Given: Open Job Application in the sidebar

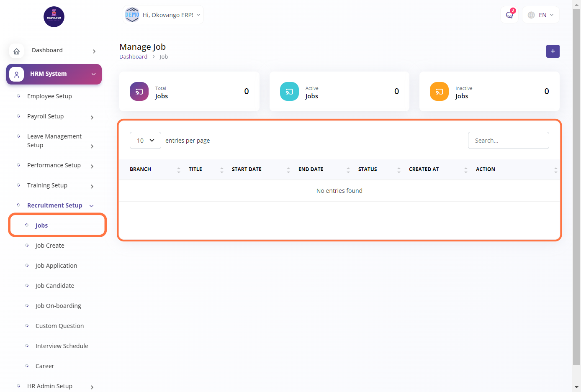Looking at the screenshot, I should click(x=56, y=266).
